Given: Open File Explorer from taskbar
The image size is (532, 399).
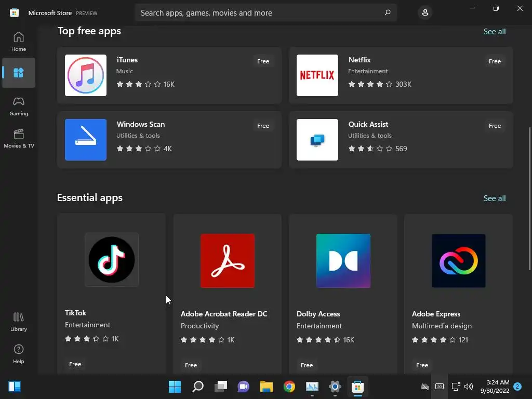Looking at the screenshot, I should (x=267, y=387).
